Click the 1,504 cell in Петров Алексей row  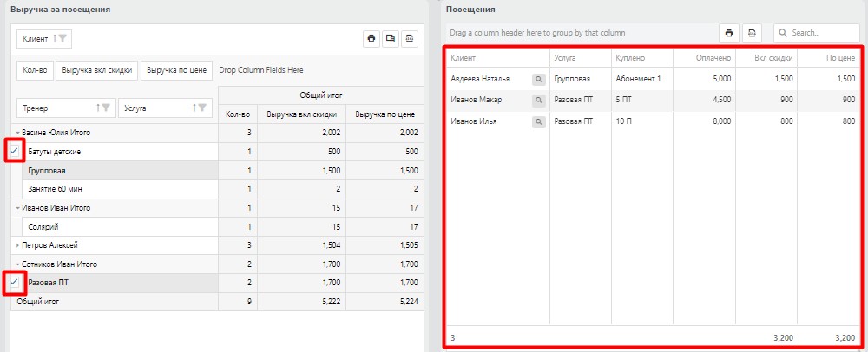[302, 245]
